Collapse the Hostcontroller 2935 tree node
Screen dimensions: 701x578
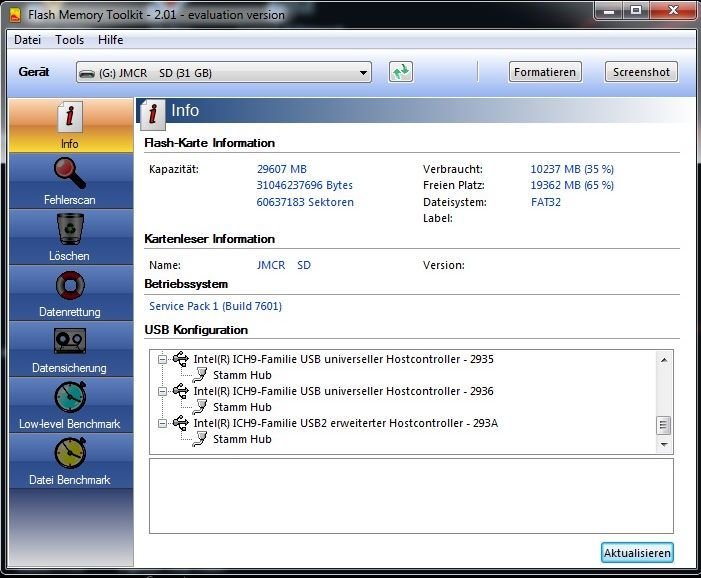pyautogui.click(x=163, y=359)
